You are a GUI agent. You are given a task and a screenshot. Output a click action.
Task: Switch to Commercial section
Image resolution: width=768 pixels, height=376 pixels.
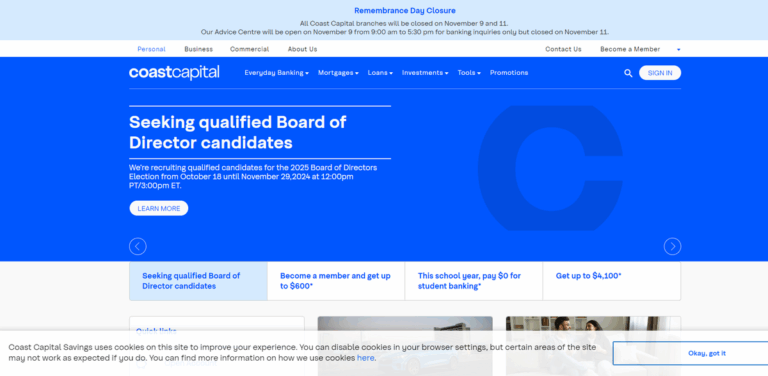[249, 49]
